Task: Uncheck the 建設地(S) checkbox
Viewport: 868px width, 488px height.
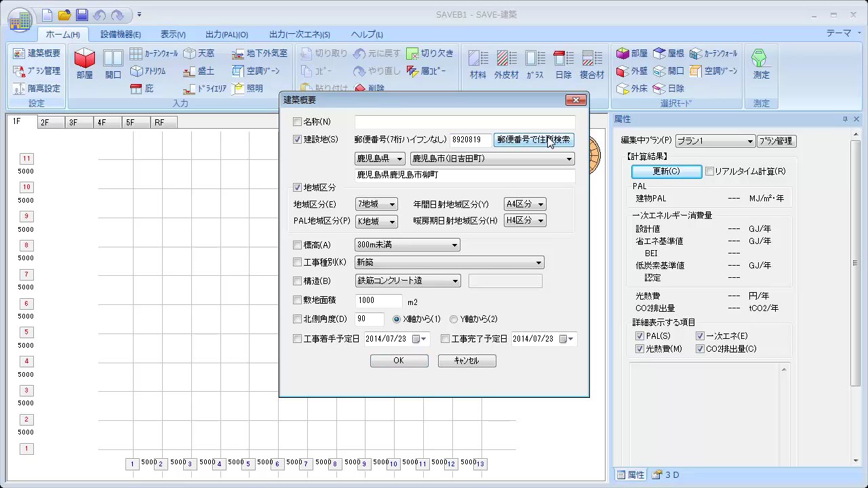Action: [297, 140]
